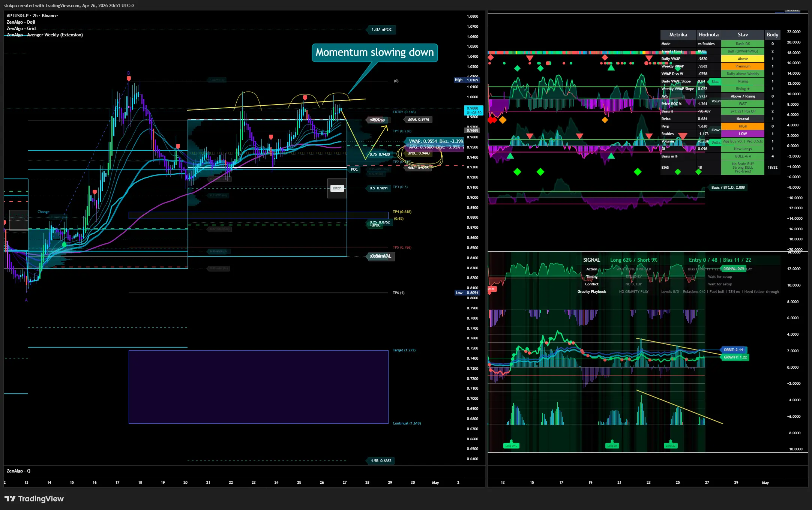812x510 pixels.
Task: Open the APTUSDT.P symbol title
Action: click(18, 16)
